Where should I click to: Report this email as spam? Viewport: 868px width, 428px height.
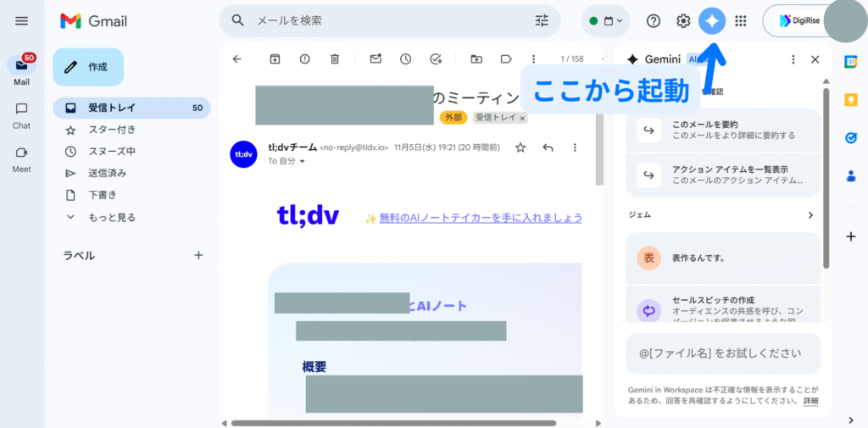tap(304, 58)
